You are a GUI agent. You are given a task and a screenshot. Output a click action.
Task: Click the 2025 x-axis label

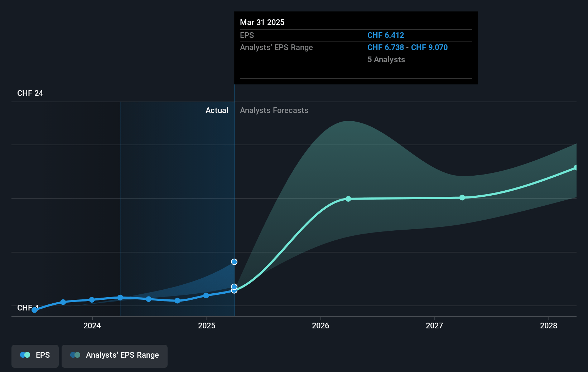(207, 325)
